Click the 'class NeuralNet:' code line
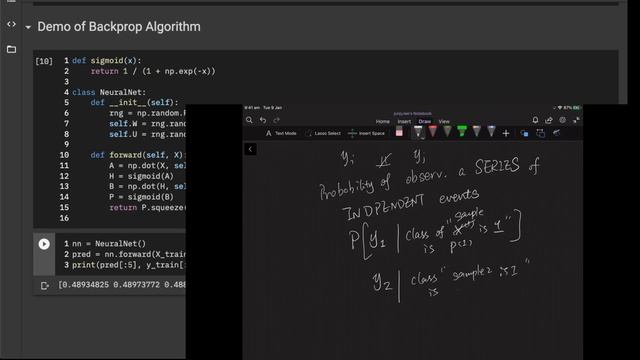Screen dimensions: 640x360 109,92
